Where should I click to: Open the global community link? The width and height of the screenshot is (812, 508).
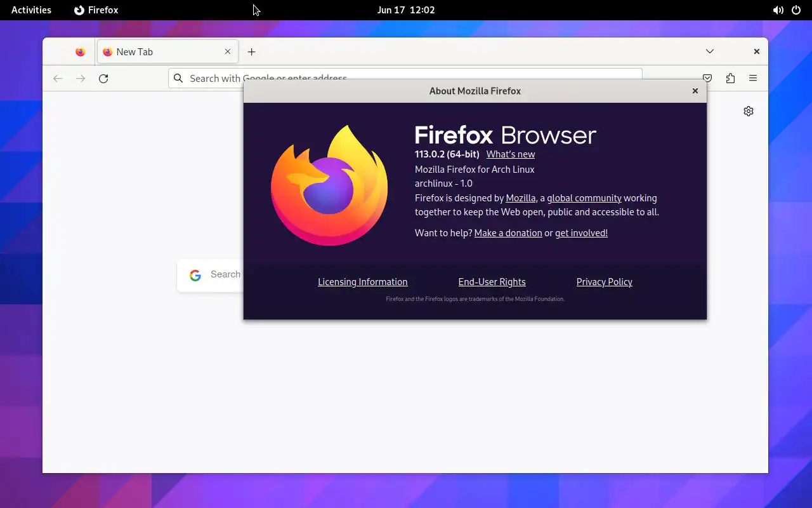pyautogui.click(x=584, y=198)
